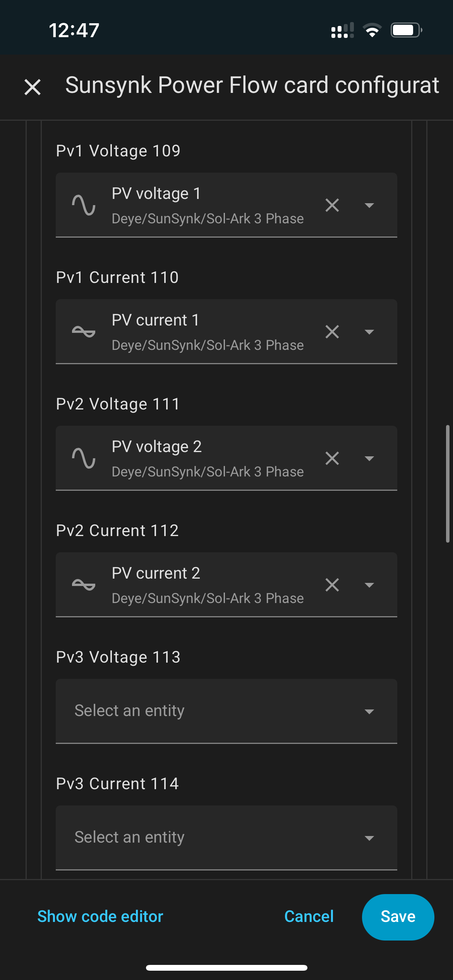Expand the Pv3 Current 114 dropdown arrow
The width and height of the screenshot is (453, 980).
pyautogui.click(x=369, y=838)
